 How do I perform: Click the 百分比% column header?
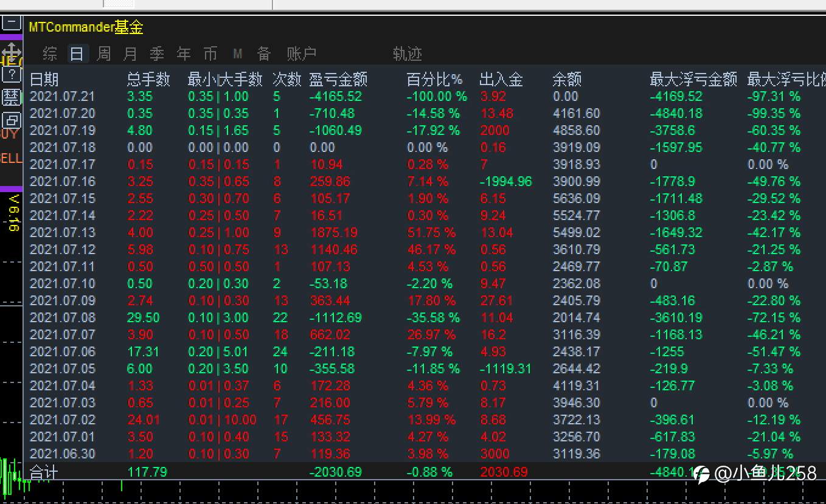coord(434,80)
